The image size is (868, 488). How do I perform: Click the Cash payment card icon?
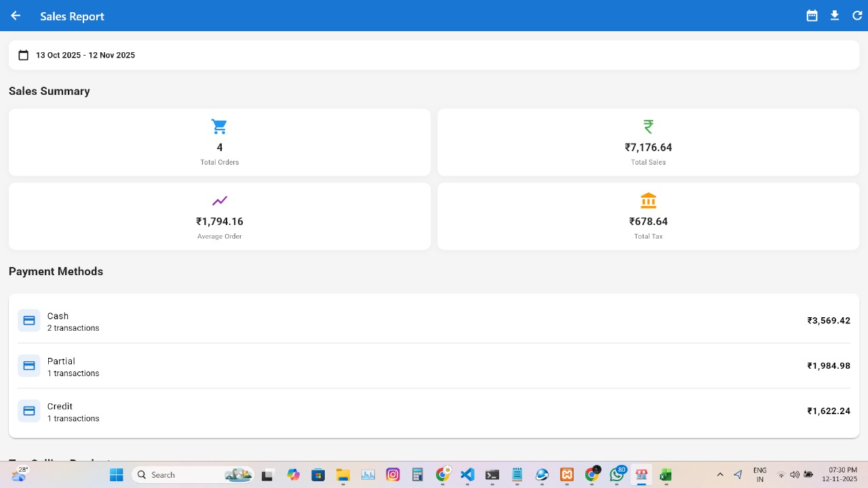coord(29,321)
